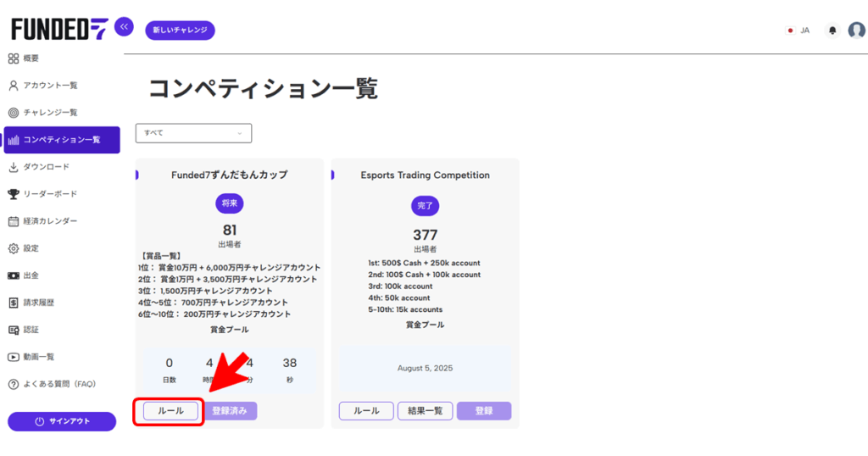Click the ダウンロード arrow icon

pos(14,167)
